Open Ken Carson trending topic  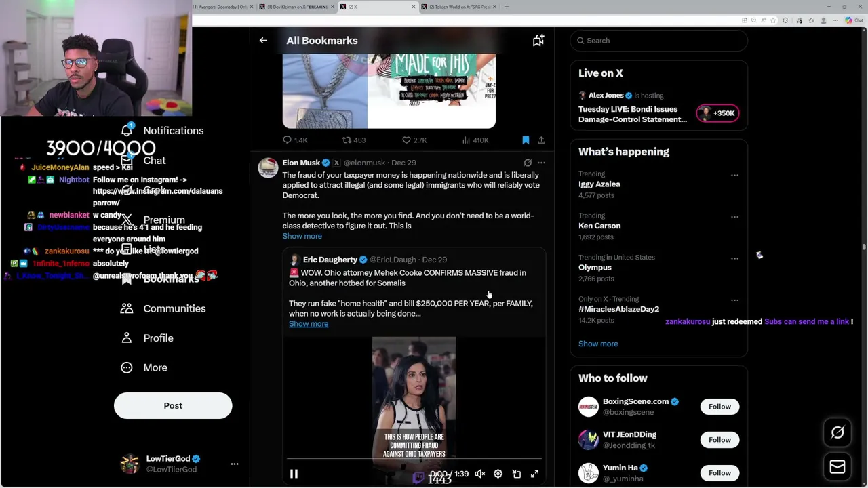[599, 226]
